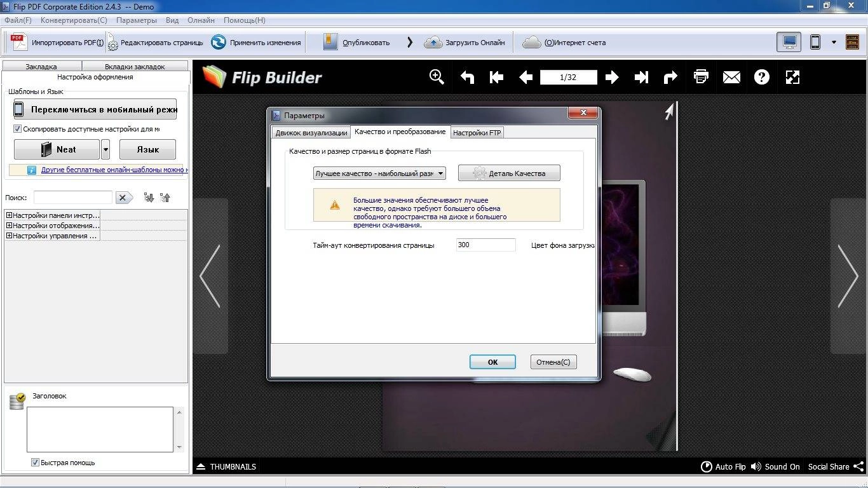Click the zoom in magnifier in viewer
This screenshot has width=868, height=488.
pos(437,77)
